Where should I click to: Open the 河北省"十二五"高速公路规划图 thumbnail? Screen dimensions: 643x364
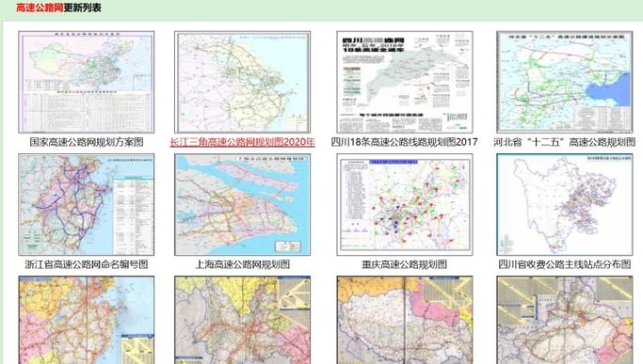[565, 82]
